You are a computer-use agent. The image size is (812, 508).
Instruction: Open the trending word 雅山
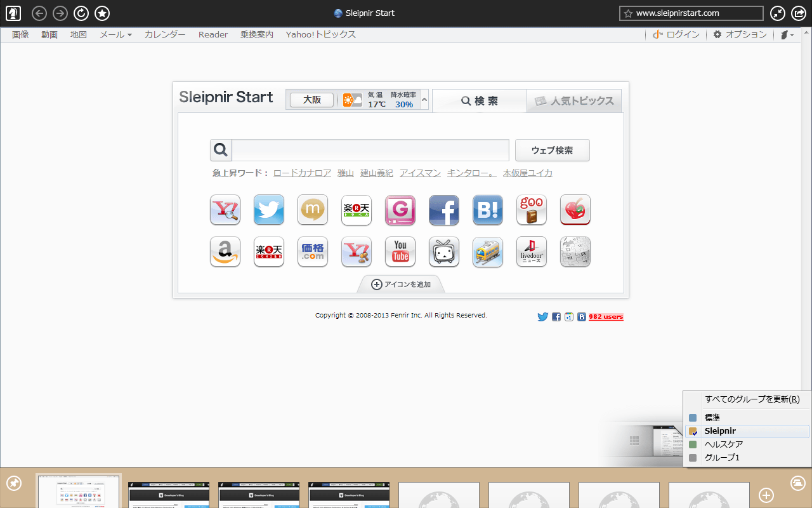pos(346,173)
